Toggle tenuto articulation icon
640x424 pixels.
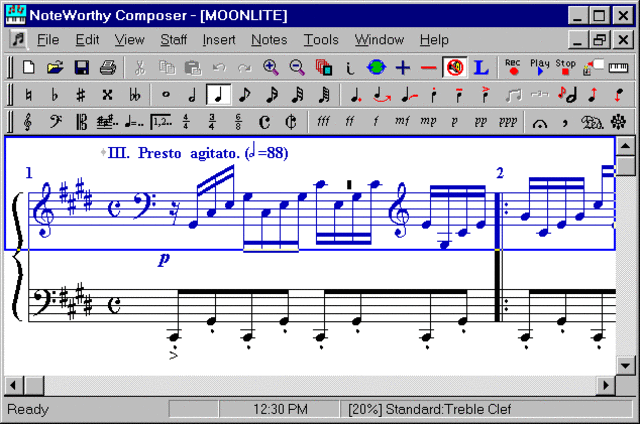coord(459,95)
